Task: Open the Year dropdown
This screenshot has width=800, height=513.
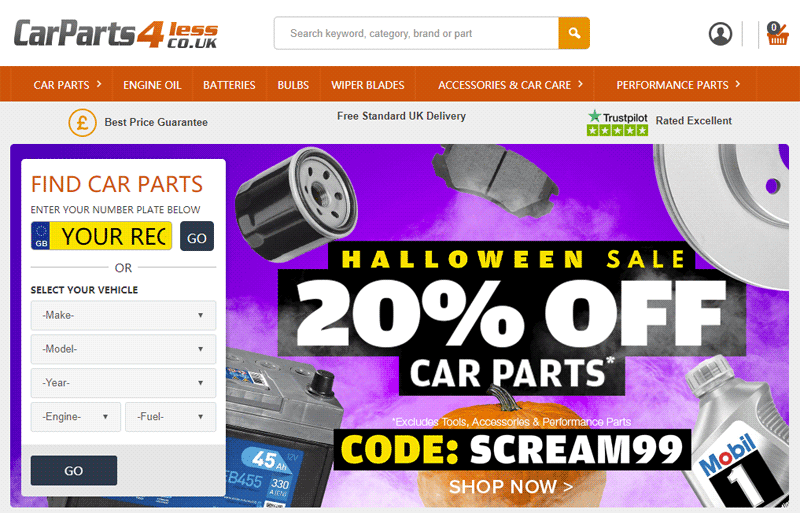Action: (x=123, y=383)
